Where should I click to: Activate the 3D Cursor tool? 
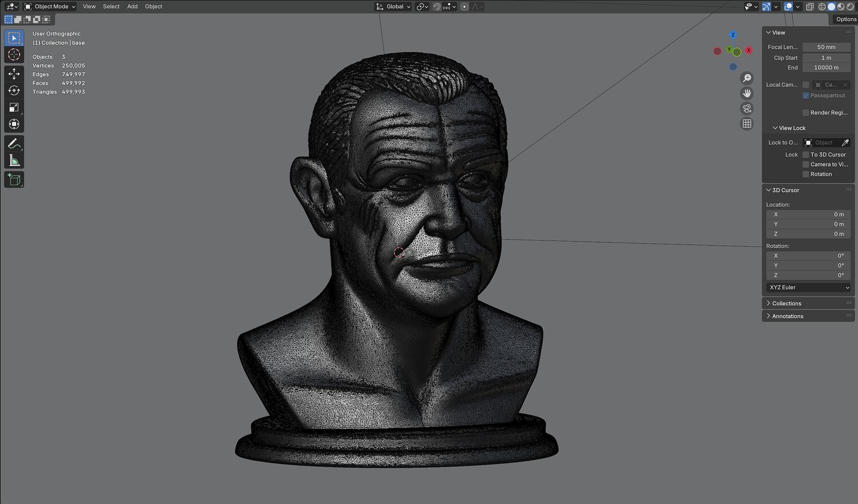[14, 55]
